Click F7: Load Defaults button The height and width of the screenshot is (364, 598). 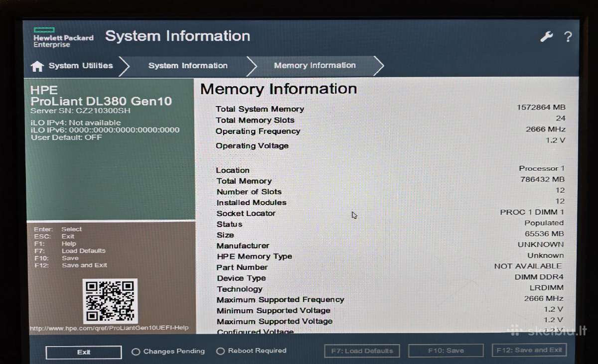[362, 351]
